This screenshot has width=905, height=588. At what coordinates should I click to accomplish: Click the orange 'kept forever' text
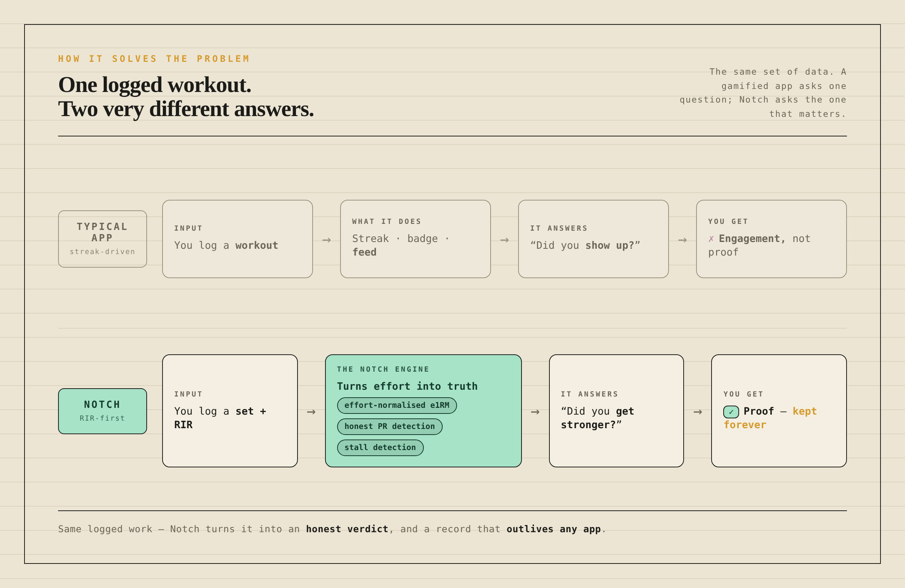coord(770,418)
